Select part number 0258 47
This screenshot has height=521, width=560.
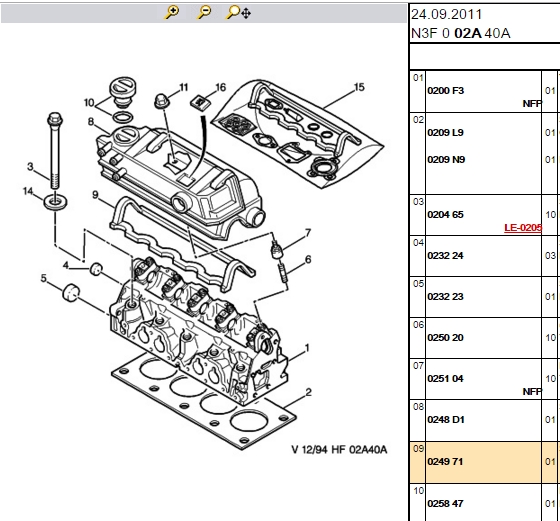click(445, 504)
